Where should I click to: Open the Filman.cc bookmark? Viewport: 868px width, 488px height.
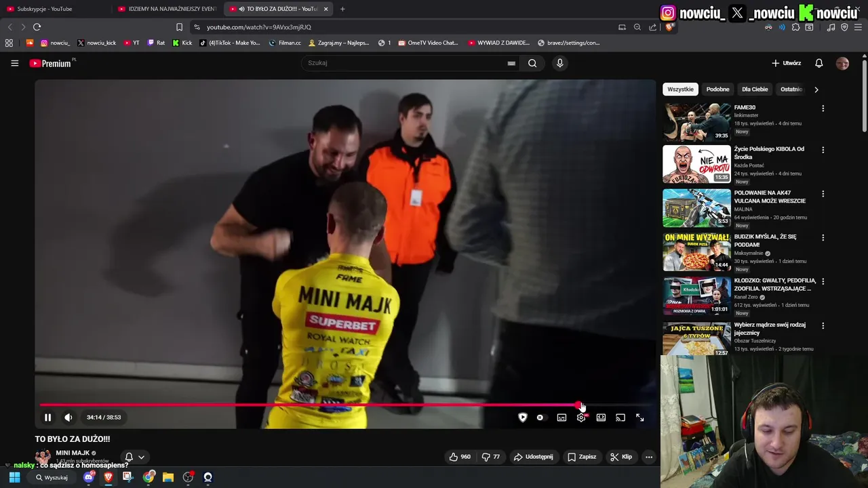[x=285, y=43]
